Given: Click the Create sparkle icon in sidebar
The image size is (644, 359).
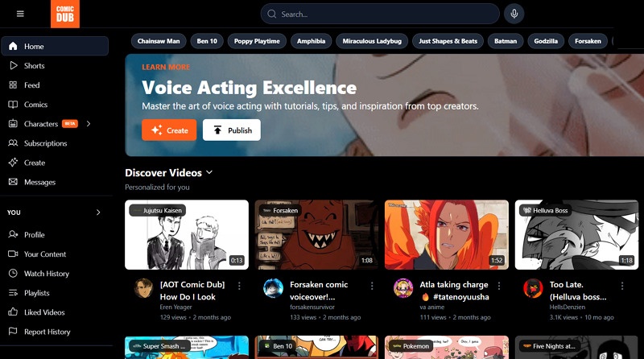Looking at the screenshot, I should click(x=13, y=163).
